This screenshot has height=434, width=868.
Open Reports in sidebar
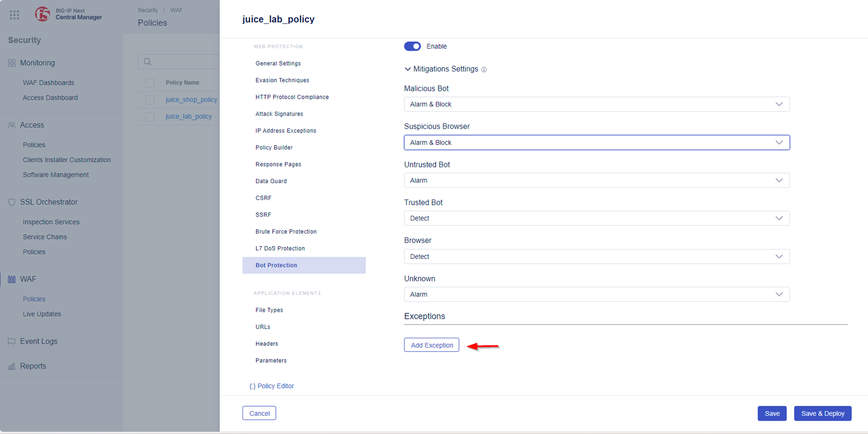[33, 366]
